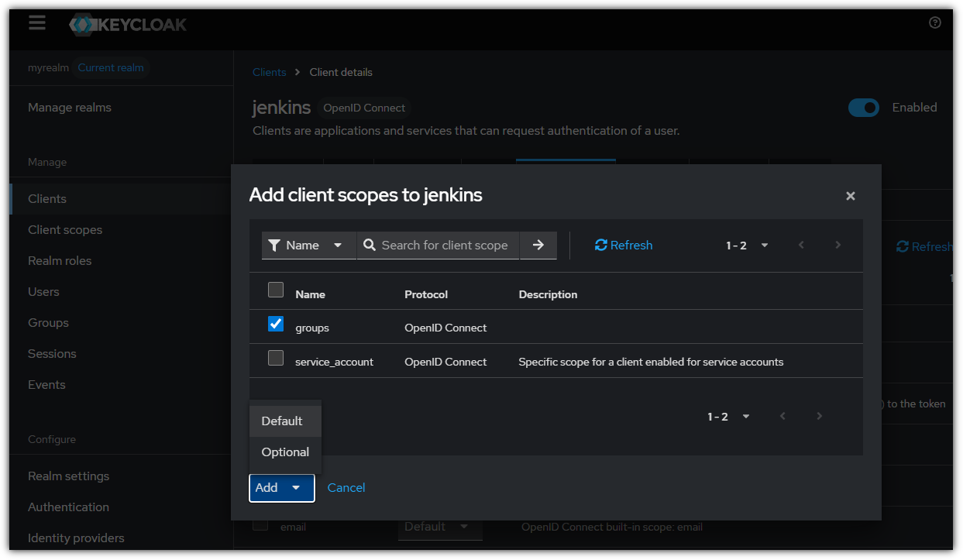Click the service_account scope name

[335, 362]
